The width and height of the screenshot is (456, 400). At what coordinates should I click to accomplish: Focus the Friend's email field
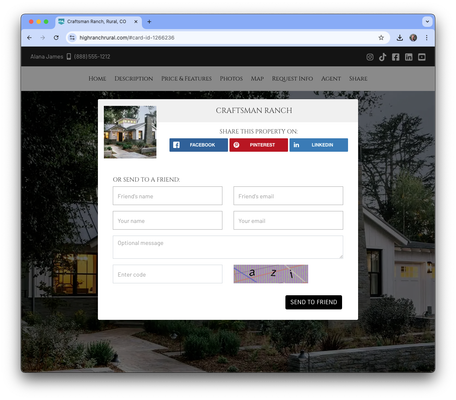pyautogui.click(x=288, y=196)
